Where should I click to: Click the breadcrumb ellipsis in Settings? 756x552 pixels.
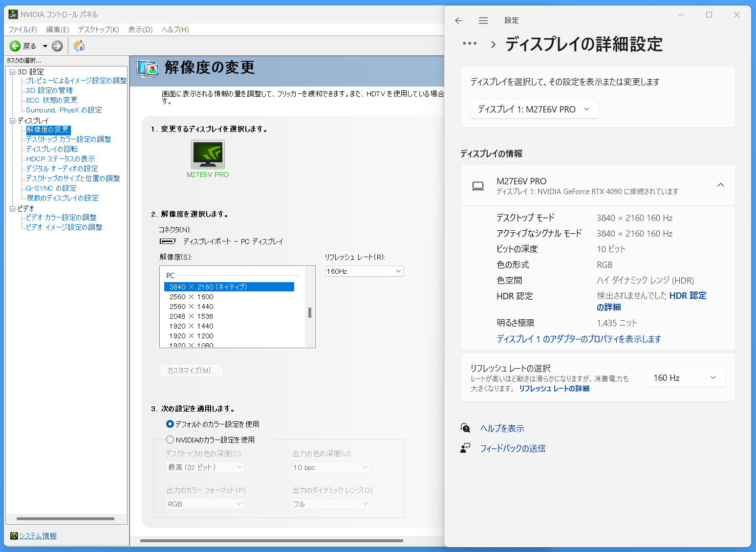coord(470,44)
